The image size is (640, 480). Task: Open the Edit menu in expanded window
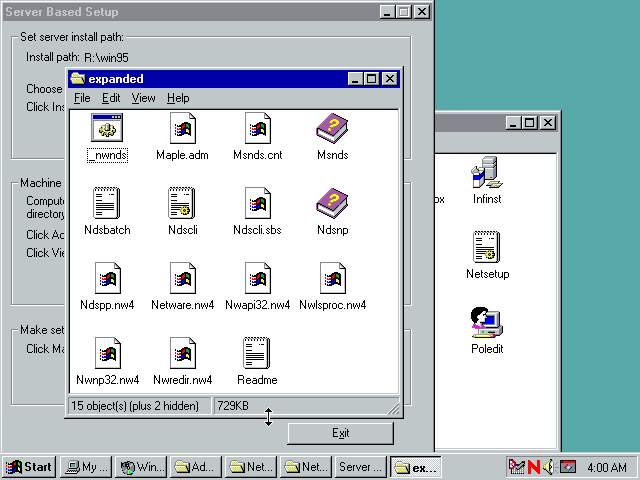pos(111,98)
